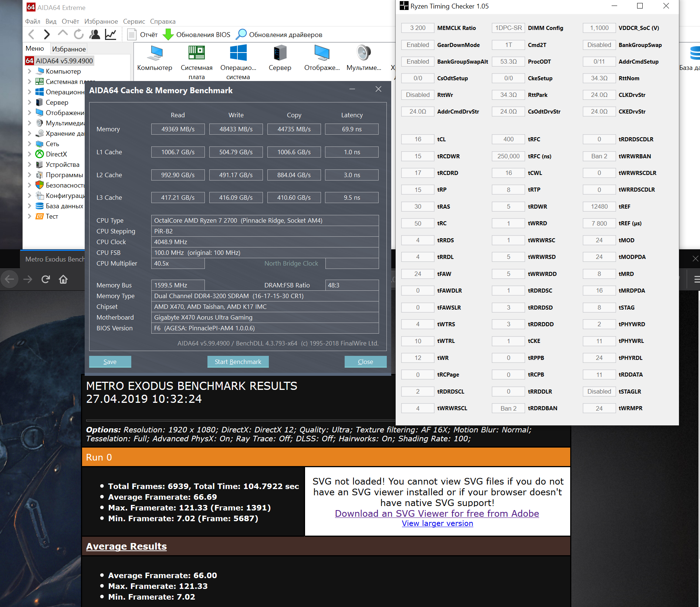Click the ProcODT value field
The height and width of the screenshot is (607, 700).
tap(508, 62)
